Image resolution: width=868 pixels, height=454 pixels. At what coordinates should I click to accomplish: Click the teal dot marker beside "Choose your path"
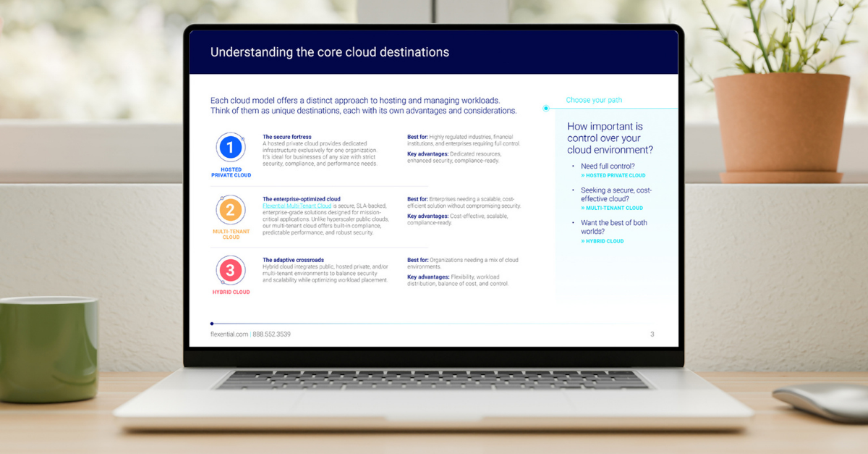(x=545, y=107)
